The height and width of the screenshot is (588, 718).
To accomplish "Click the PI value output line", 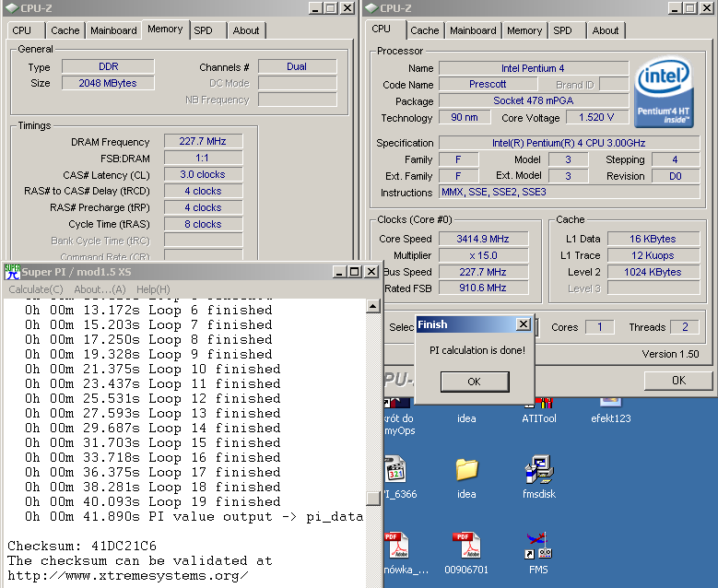I will point(194,516).
